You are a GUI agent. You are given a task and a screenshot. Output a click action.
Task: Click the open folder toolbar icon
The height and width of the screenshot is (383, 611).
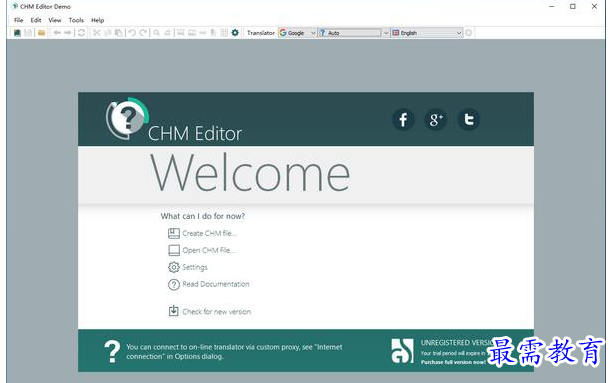41,33
